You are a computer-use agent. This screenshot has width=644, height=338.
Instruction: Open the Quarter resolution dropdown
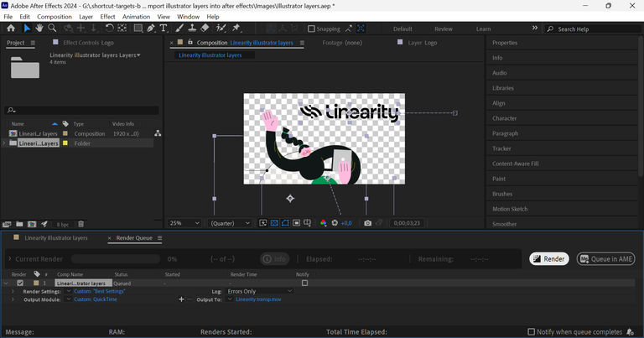(x=230, y=223)
